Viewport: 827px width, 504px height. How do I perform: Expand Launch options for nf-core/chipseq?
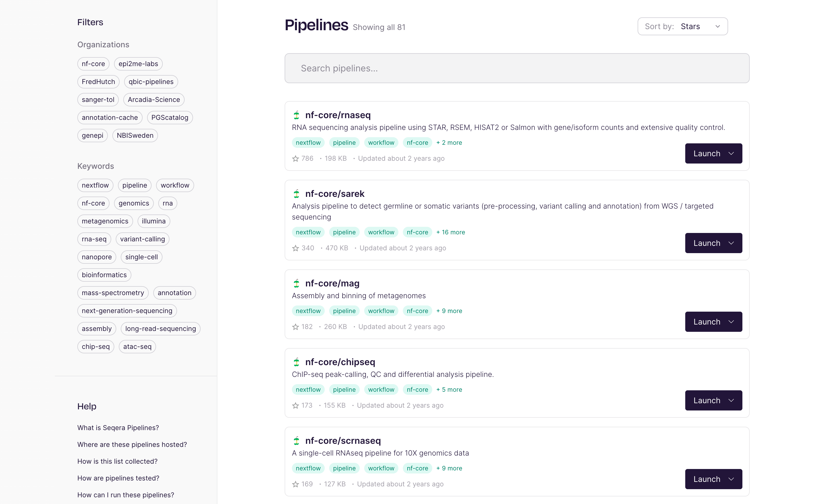pyautogui.click(x=731, y=400)
